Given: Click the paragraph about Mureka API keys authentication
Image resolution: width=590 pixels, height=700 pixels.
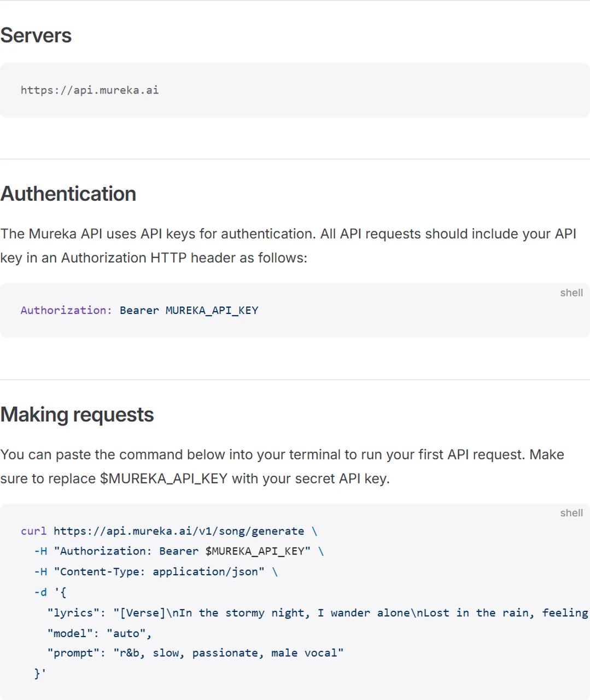Looking at the screenshot, I should click(x=289, y=246).
